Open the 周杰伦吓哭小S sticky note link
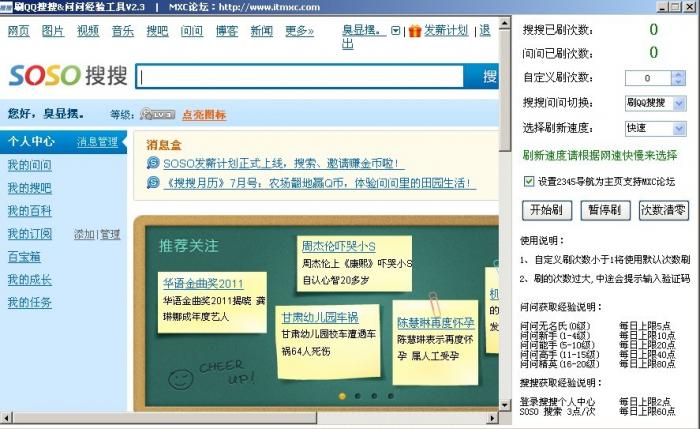The height and width of the screenshot is (429, 700). [x=338, y=246]
